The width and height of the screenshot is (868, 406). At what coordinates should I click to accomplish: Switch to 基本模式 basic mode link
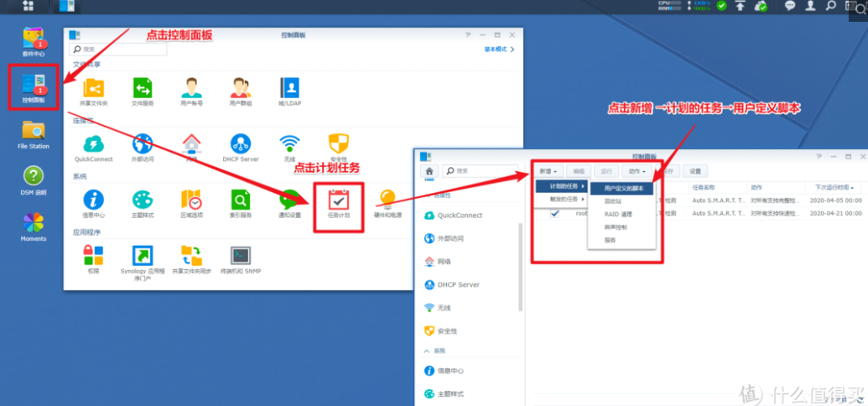click(x=498, y=49)
